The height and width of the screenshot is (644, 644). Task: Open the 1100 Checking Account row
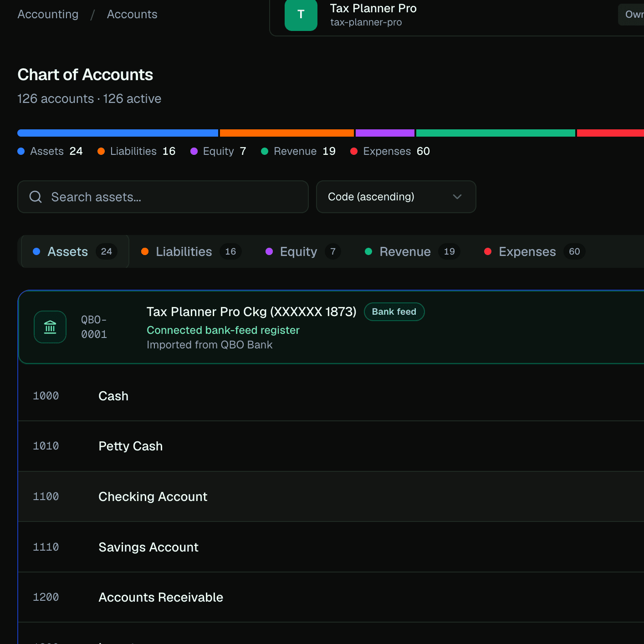coord(331,497)
